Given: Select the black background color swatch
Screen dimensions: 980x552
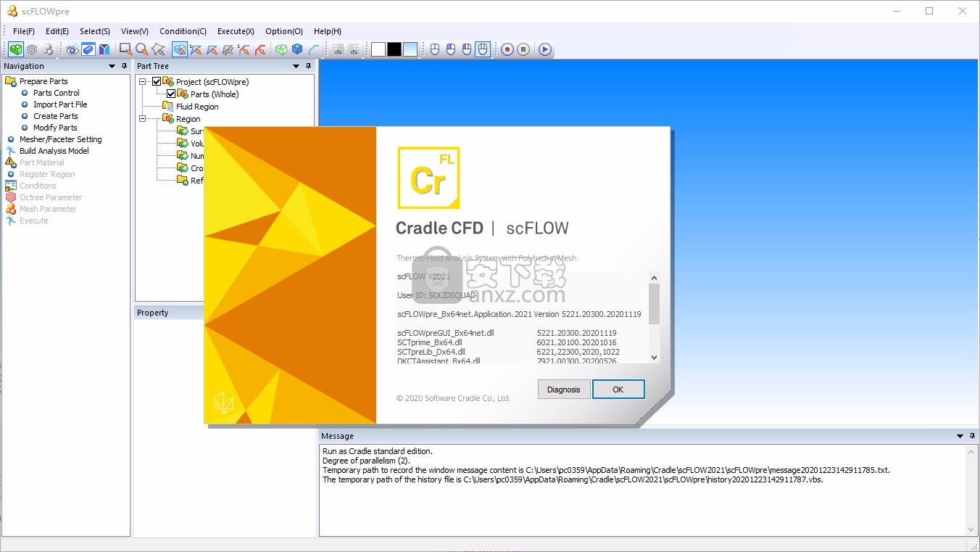Looking at the screenshot, I should point(394,49).
